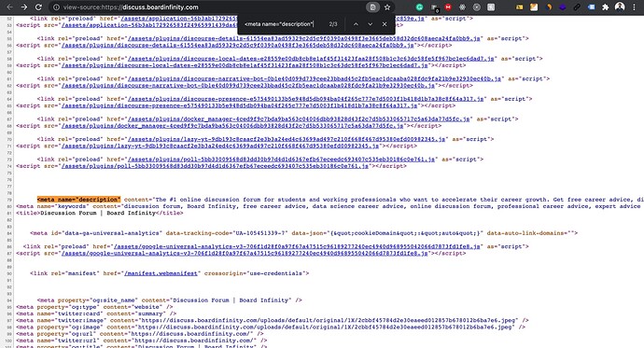644x348 pixels.
Task: Open discourse-details preload href link
Action: point(304,38)
